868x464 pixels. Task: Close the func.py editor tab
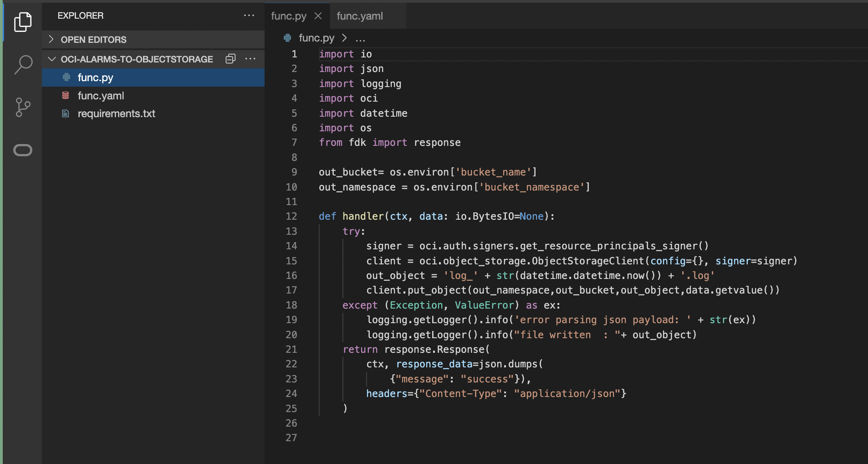[318, 16]
